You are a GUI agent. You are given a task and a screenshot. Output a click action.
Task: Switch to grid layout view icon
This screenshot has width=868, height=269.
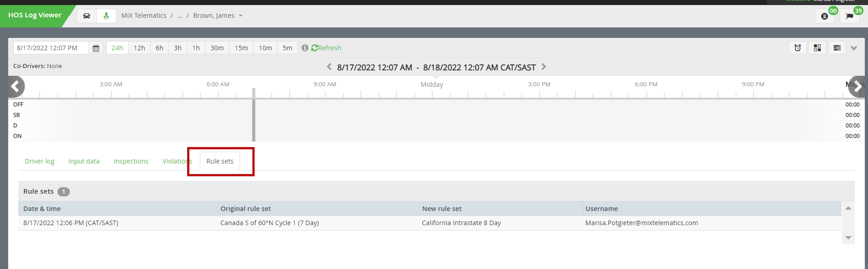tap(817, 48)
